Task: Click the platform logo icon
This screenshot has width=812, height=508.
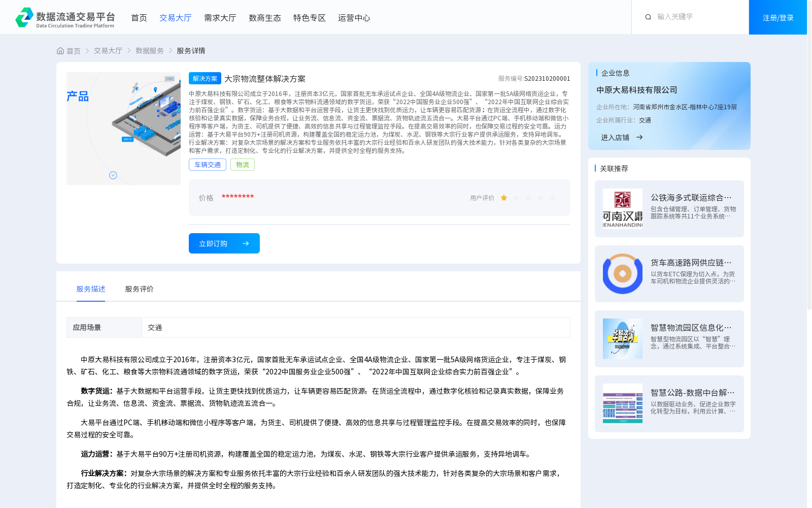Action: point(24,17)
